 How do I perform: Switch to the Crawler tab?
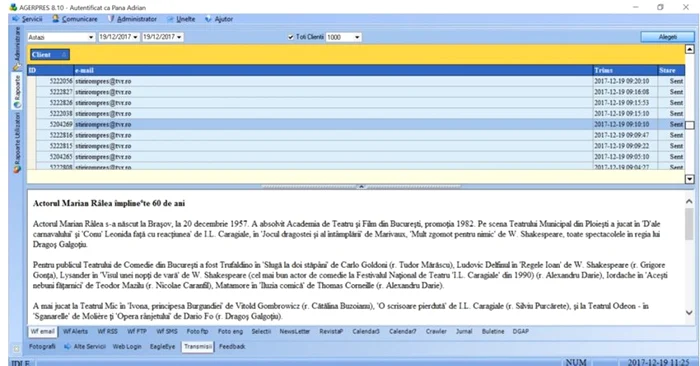click(436, 332)
